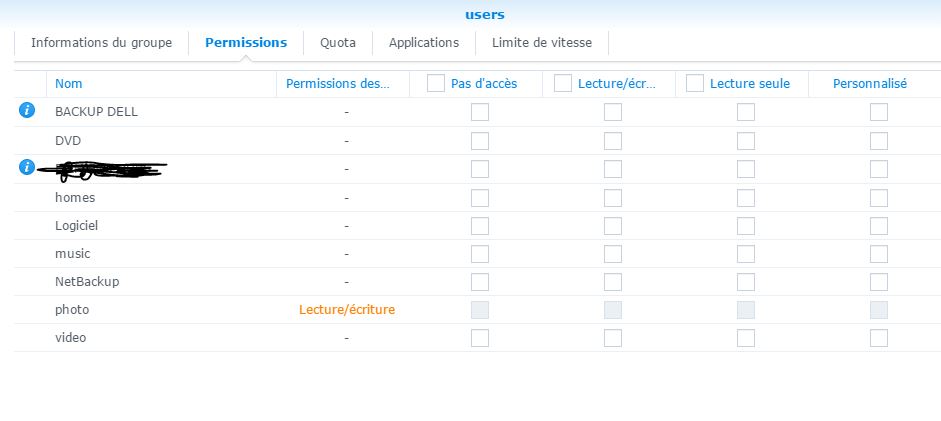Enable Lecture/écriture for Logiciel folder

pos(613,226)
